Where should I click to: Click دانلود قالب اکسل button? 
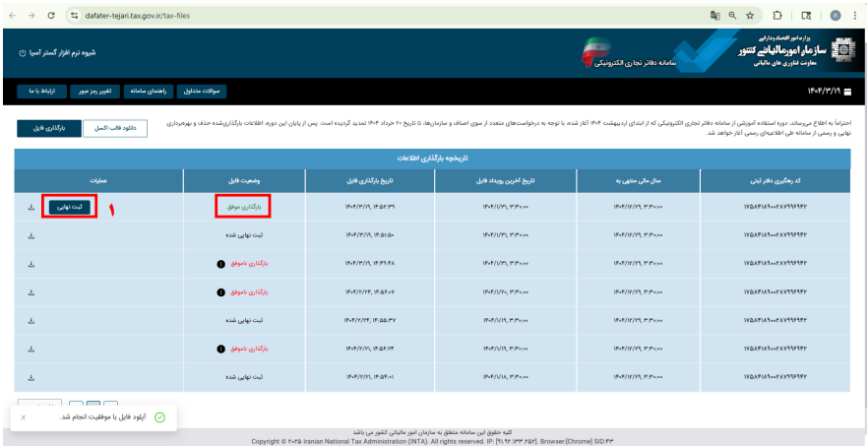(114, 128)
